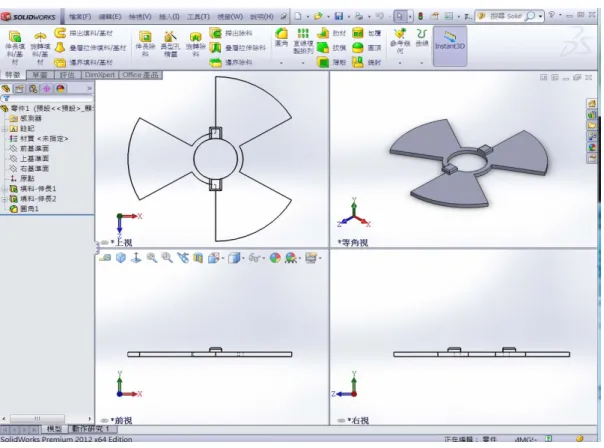Click the New document icon
604x448 pixels.
pyautogui.click(x=298, y=16)
